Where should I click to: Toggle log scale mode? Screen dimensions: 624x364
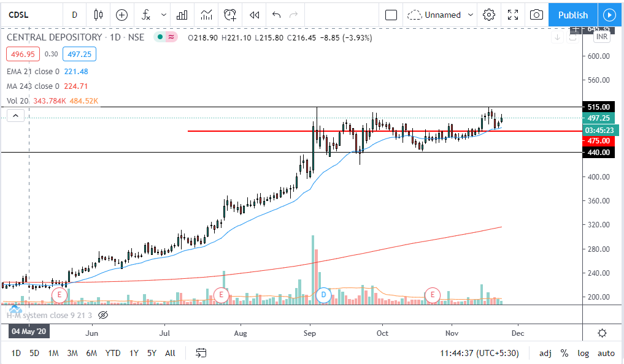click(x=583, y=353)
